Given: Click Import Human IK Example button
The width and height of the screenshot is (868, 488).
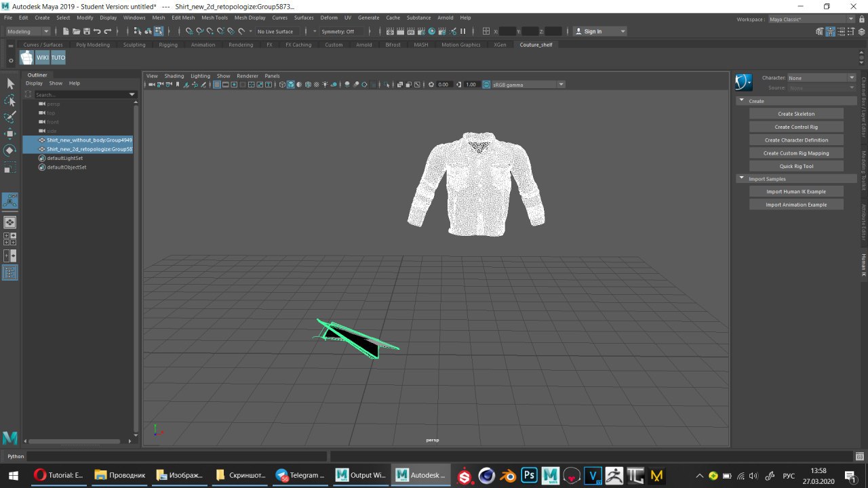Looking at the screenshot, I should click(796, 191).
